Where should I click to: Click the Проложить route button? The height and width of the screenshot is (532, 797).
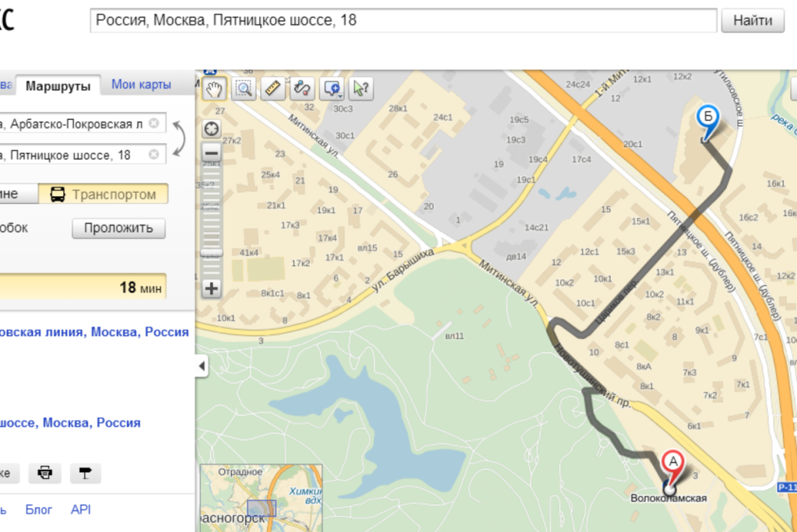tap(118, 228)
